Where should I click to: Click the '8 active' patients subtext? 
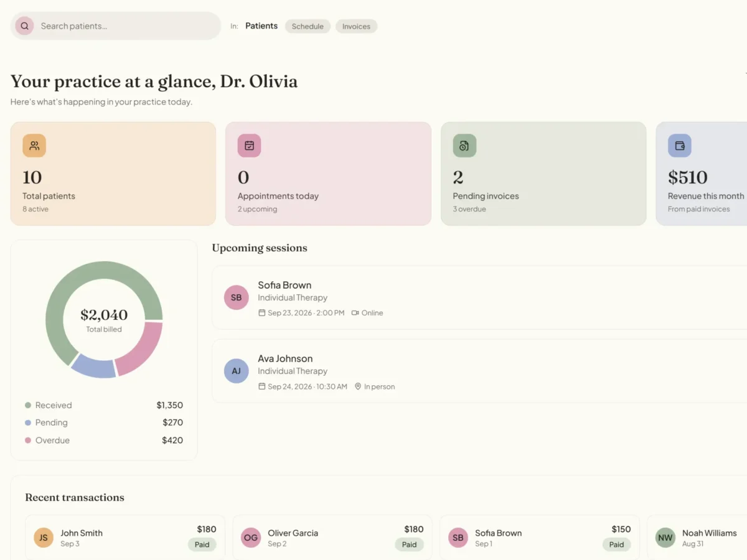35,209
